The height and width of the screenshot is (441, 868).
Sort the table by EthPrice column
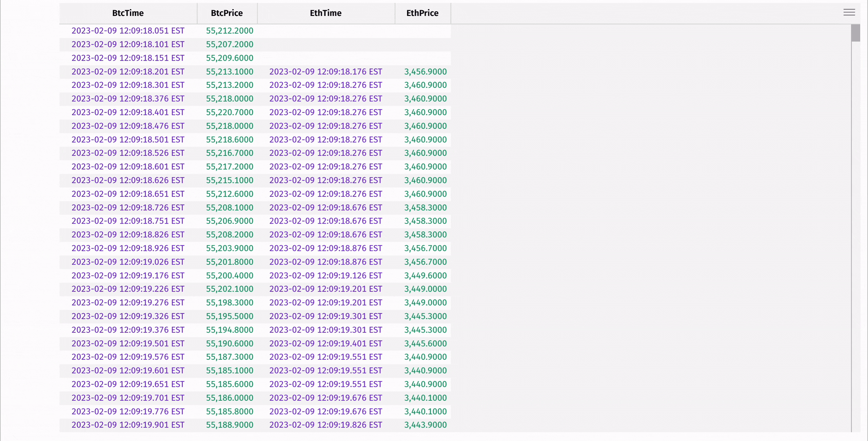click(x=422, y=13)
